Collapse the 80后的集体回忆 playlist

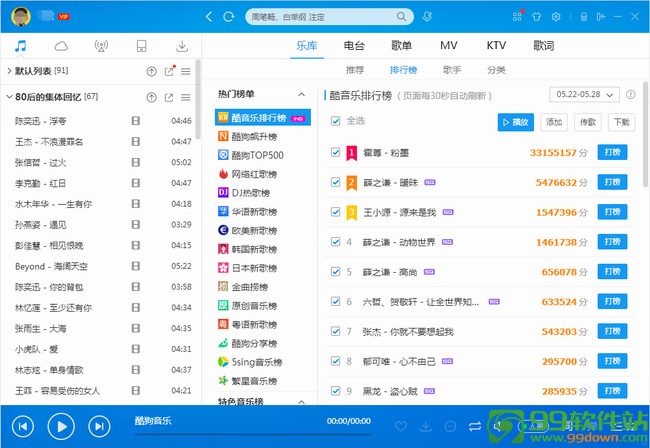tap(9, 97)
